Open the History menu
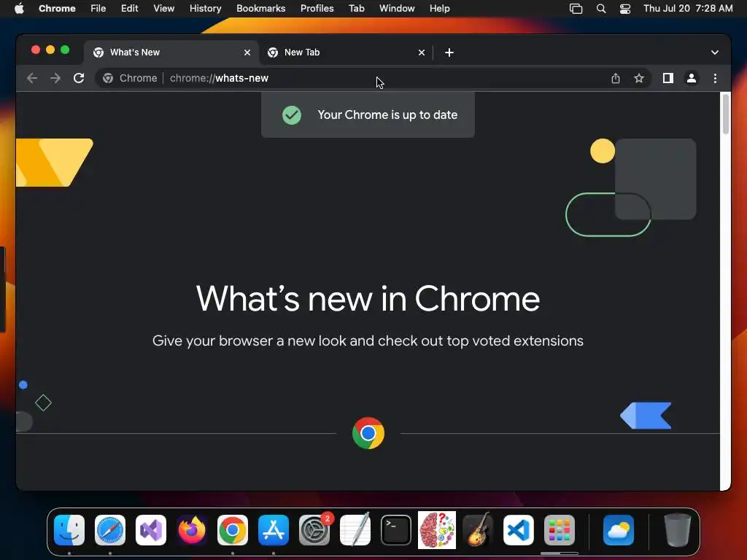Screen dimensions: 747x560 [205, 8]
